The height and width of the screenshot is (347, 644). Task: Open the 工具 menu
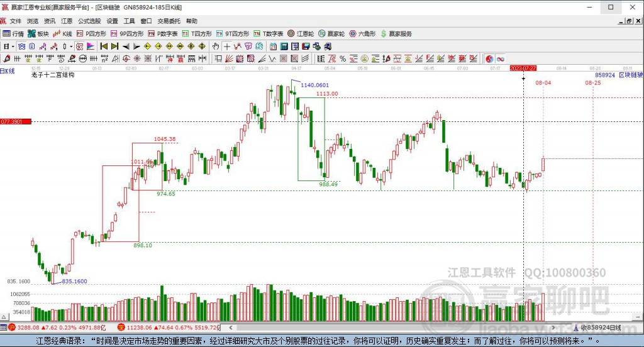tap(129, 21)
